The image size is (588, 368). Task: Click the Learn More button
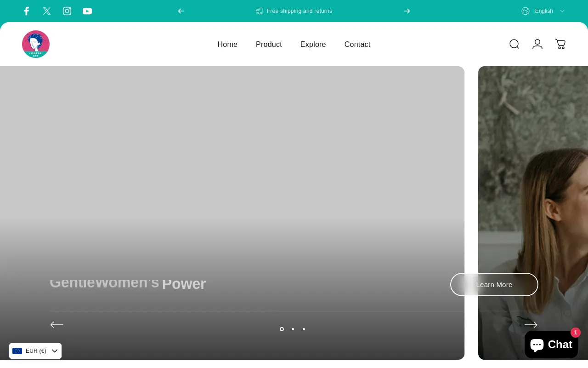click(494, 285)
